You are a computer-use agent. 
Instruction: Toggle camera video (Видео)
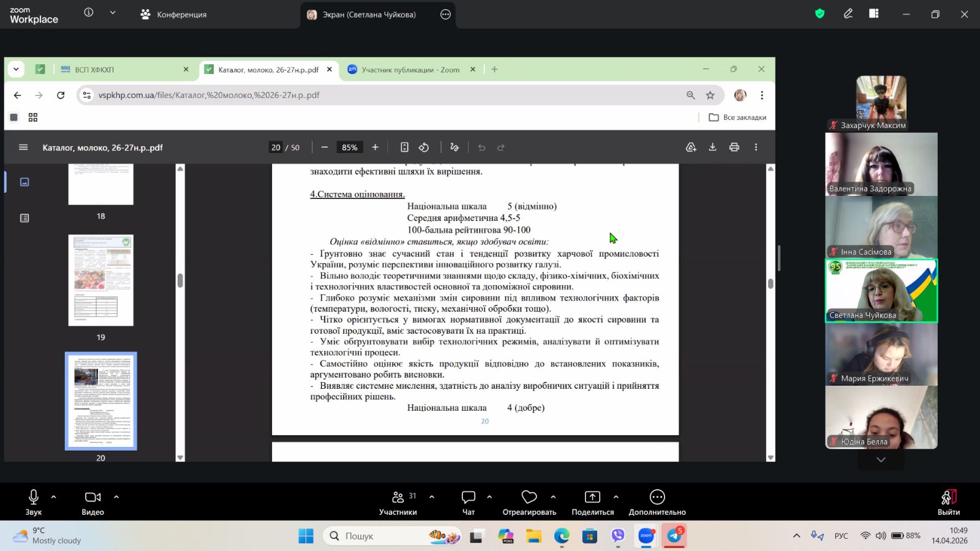pos(92,497)
